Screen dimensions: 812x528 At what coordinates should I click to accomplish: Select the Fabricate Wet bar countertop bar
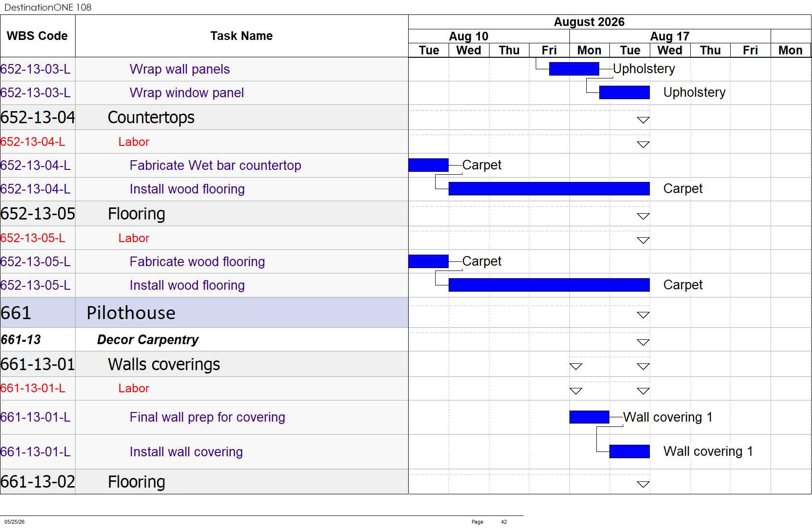pos(428,165)
